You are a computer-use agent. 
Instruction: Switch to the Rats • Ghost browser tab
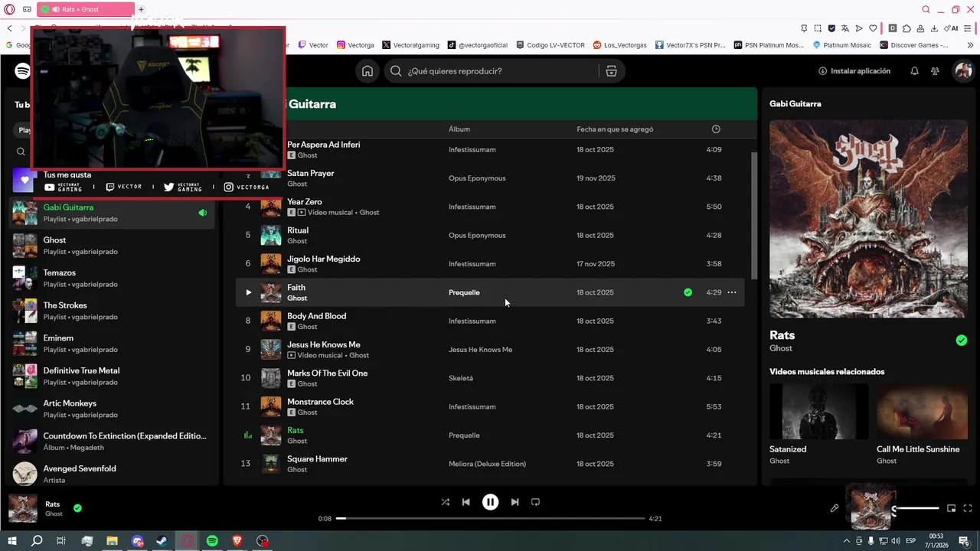tap(86, 9)
